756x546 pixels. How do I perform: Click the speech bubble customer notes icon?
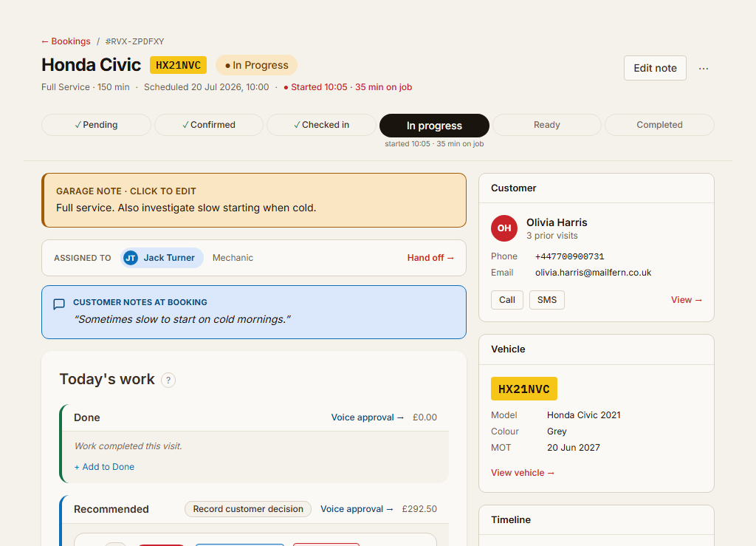click(x=59, y=304)
